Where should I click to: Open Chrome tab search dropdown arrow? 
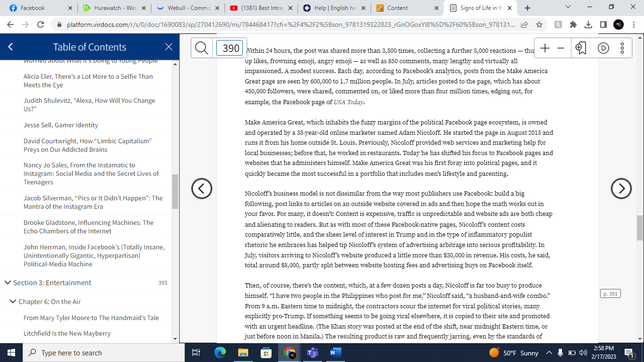(x=568, y=7)
